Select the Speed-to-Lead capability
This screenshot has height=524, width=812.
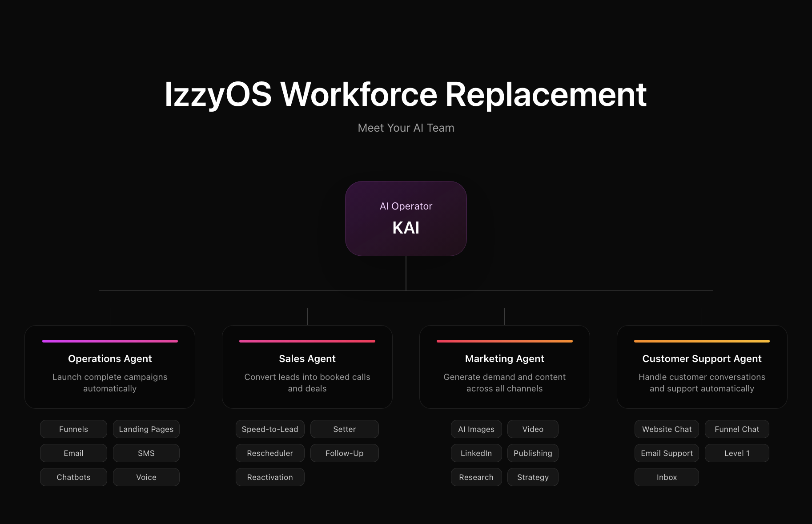click(x=270, y=429)
